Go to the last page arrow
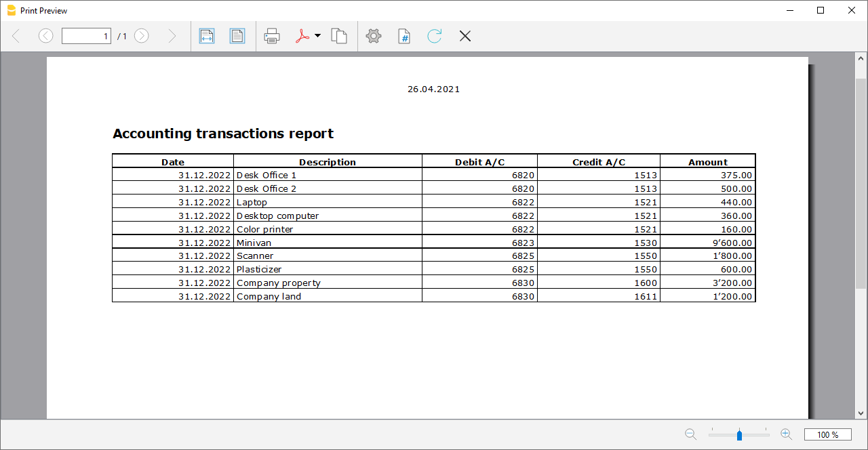 point(172,36)
